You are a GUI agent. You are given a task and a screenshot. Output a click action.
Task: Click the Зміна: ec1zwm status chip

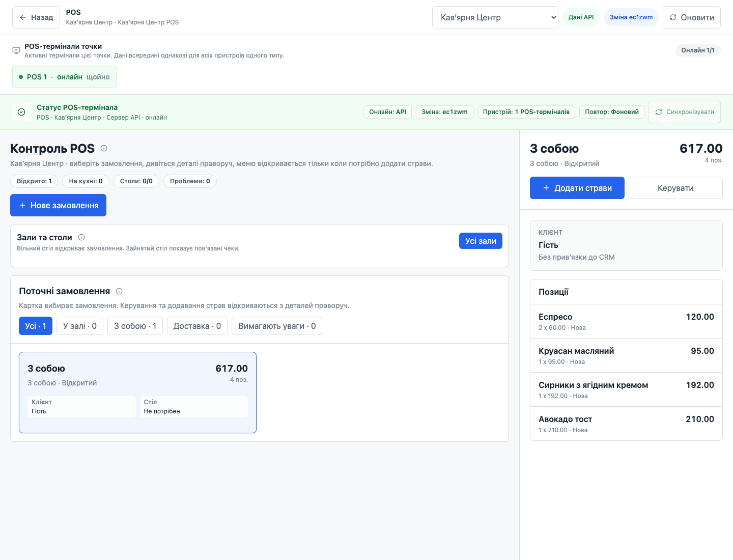(444, 112)
